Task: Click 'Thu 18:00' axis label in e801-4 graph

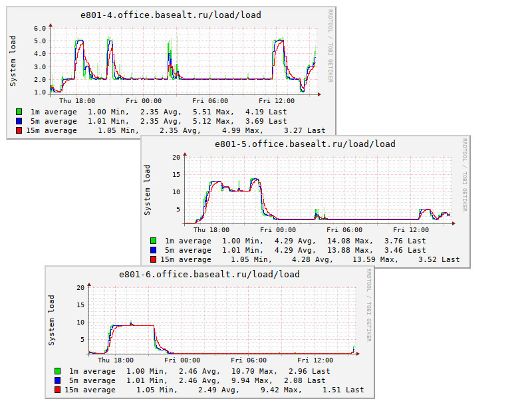Action: coord(77,101)
